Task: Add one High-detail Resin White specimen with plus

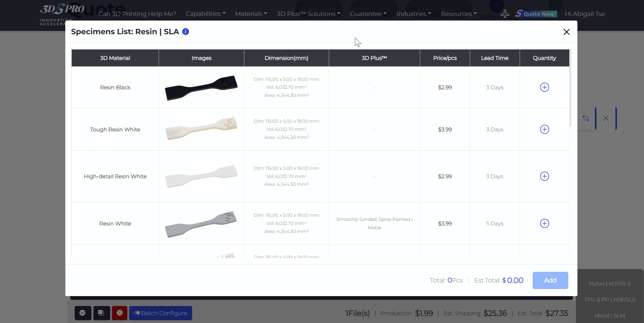Action: 545,176
